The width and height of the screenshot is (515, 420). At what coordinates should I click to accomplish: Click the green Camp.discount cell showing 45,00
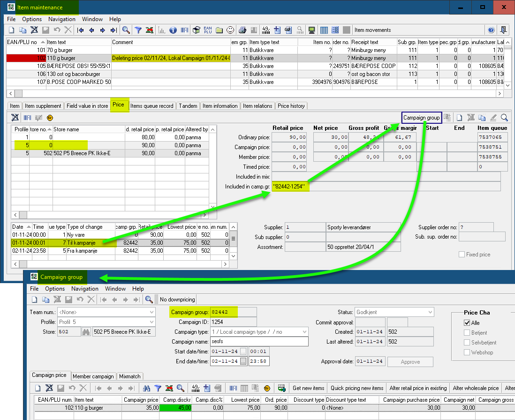coord(176,408)
